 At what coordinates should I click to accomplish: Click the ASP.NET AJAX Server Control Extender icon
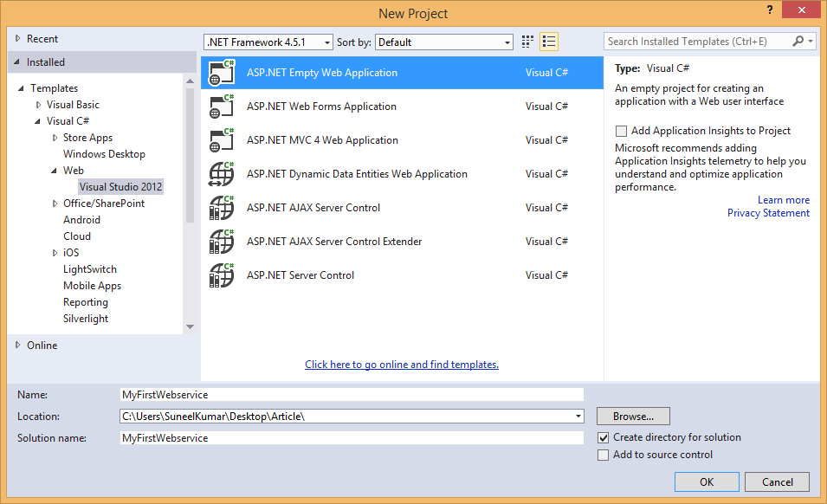coord(223,241)
